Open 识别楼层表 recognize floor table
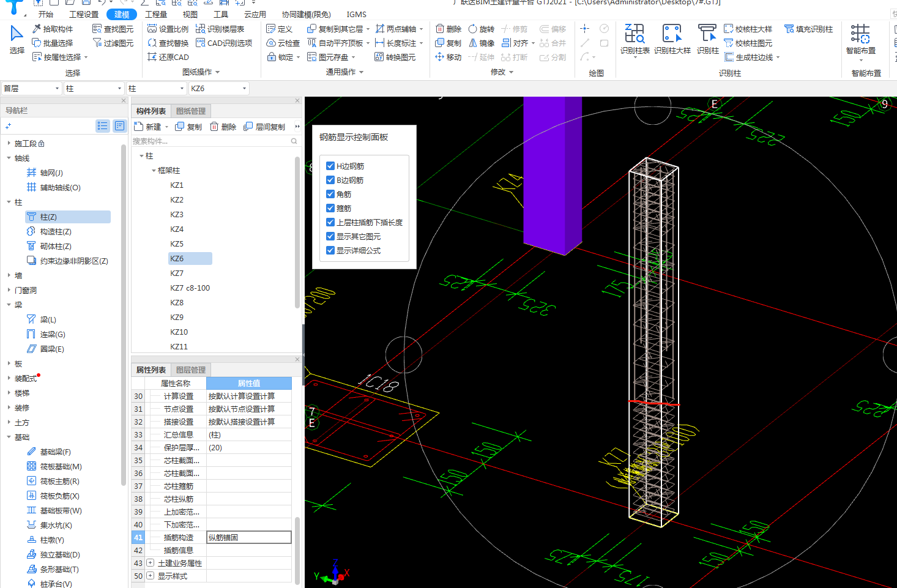 tap(220, 29)
